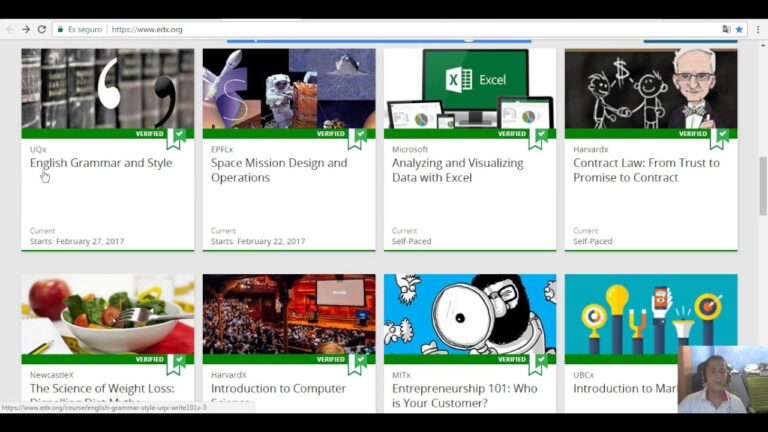768x432 pixels.
Task: Click the page vertical scrollbar thumb
Action: [x=763, y=186]
